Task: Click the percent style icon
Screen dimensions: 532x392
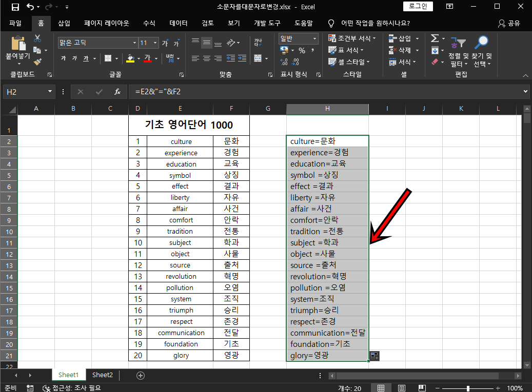Action: 302,51
